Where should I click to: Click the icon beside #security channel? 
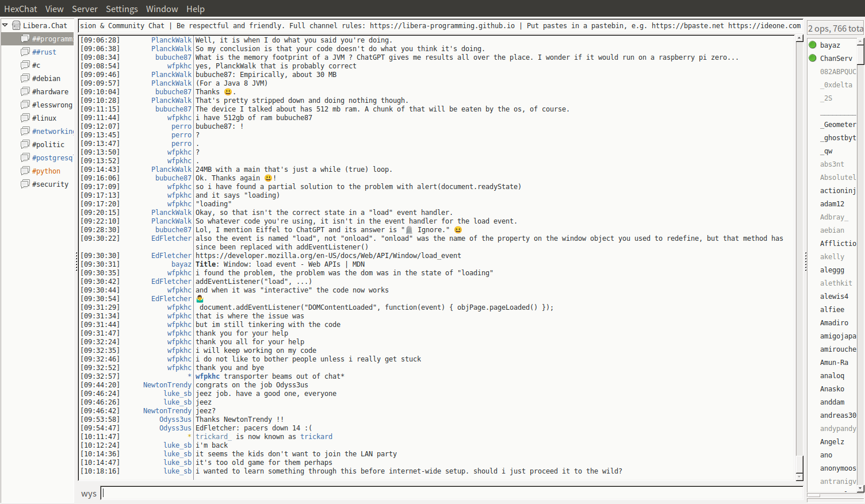click(x=25, y=184)
